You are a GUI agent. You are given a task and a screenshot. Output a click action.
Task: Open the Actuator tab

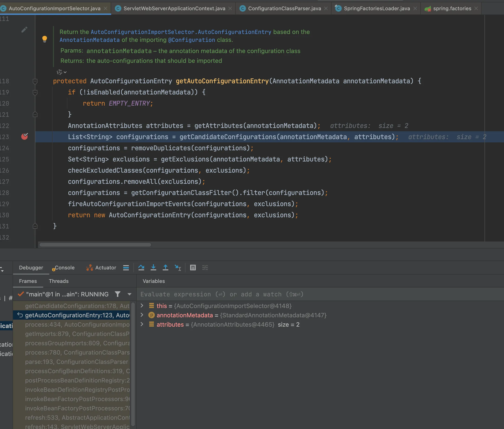coord(101,268)
